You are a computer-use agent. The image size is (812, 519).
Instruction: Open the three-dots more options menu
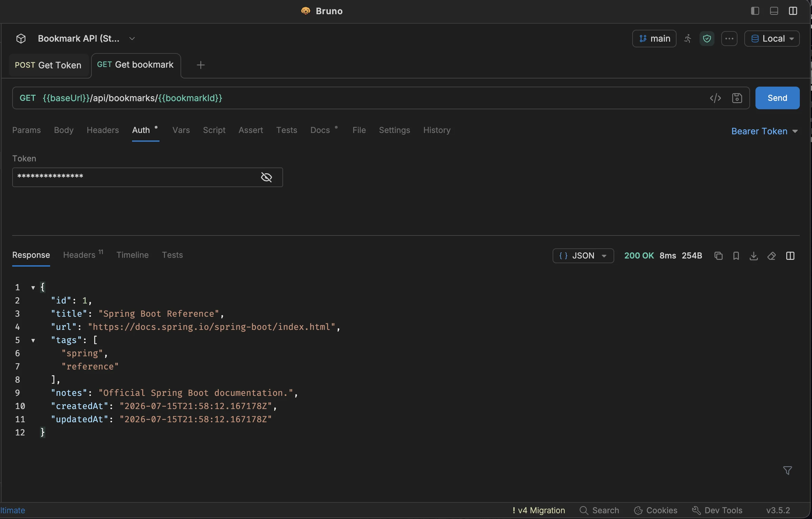[x=729, y=39]
